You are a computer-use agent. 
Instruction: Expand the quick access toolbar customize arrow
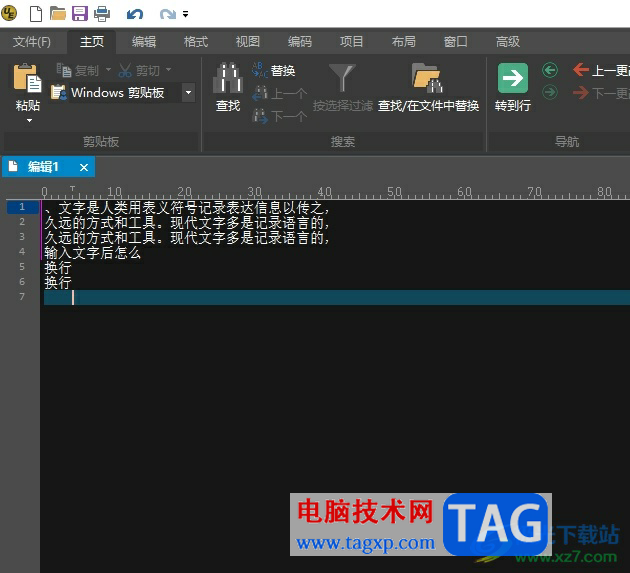pos(186,14)
